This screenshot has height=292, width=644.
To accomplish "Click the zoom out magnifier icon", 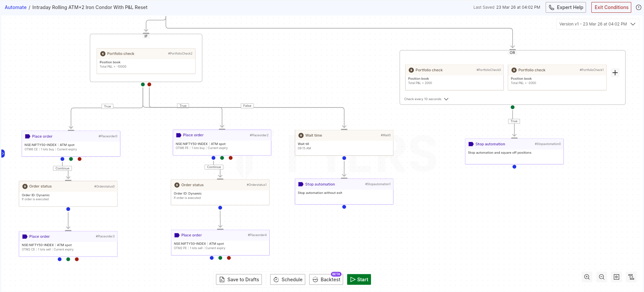I will [602, 277].
